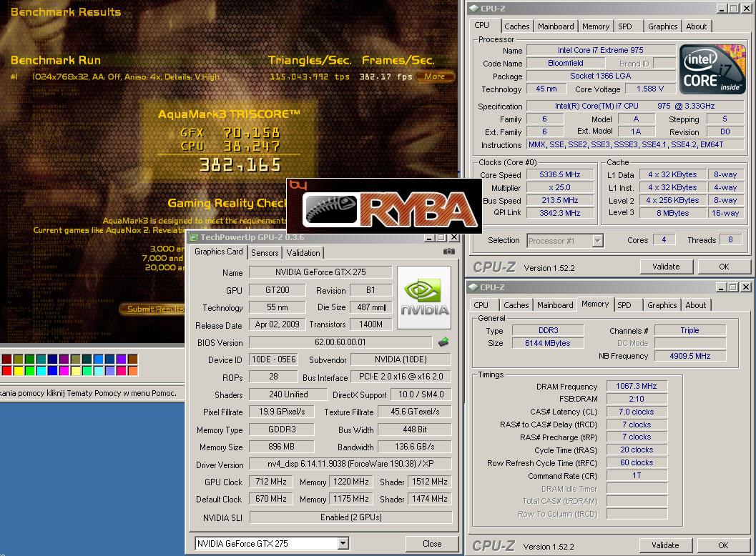Click the Channels value Triple
This screenshot has height=556, width=756.
(x=690, y=330)
